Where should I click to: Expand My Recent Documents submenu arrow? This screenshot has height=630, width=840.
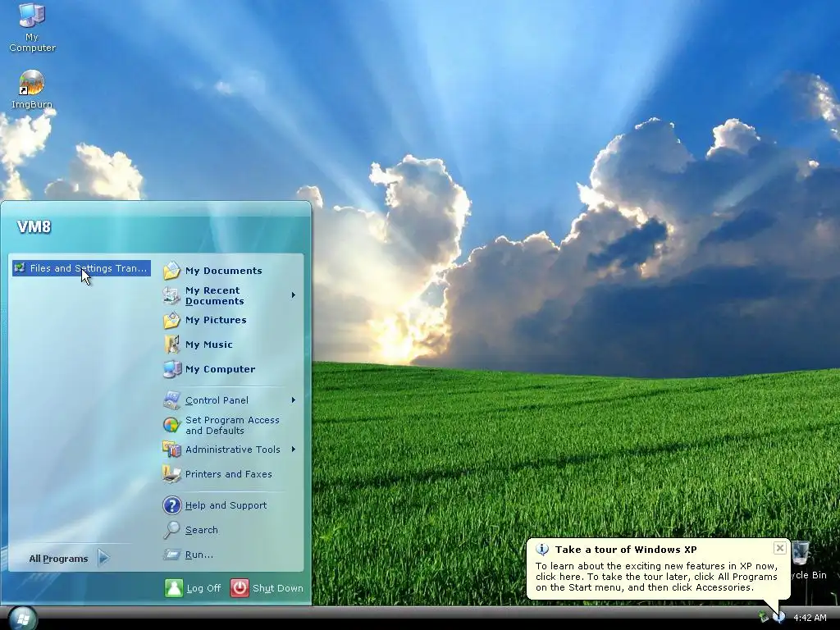293,295
